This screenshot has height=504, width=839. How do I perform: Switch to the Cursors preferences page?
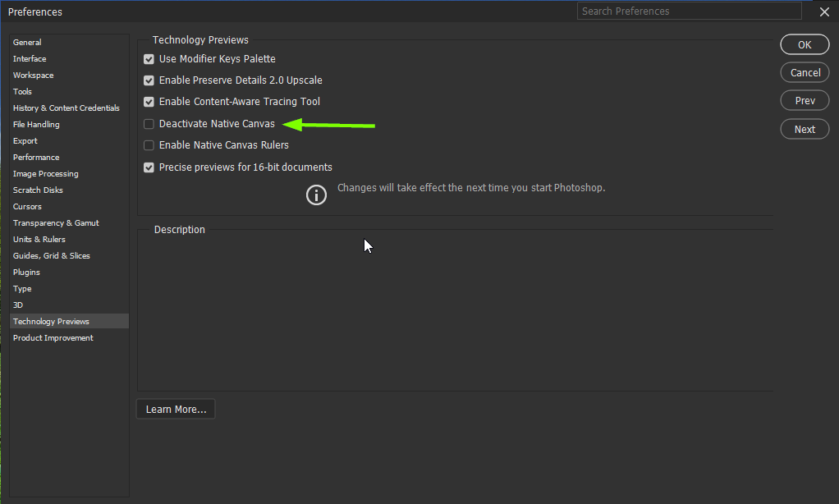[x=26, y=206]
